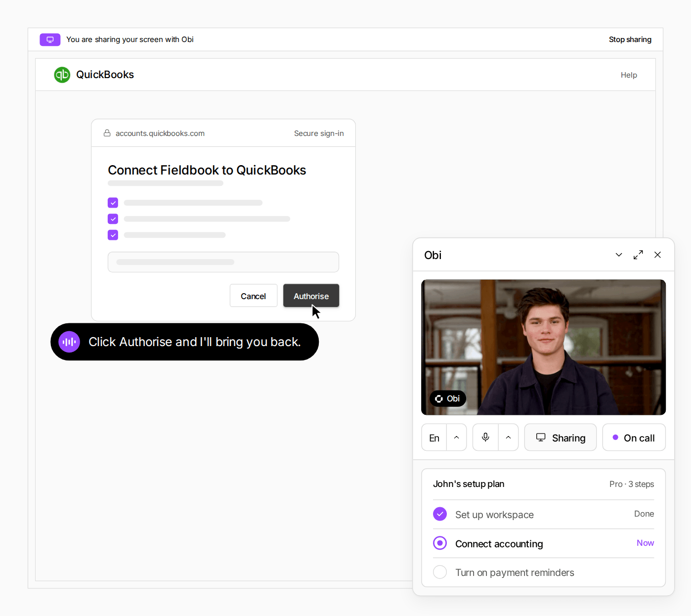This screenshot has height=616, width=691.
Task: Click the completed Set up workspace checkmark
Action: point(440,514)
